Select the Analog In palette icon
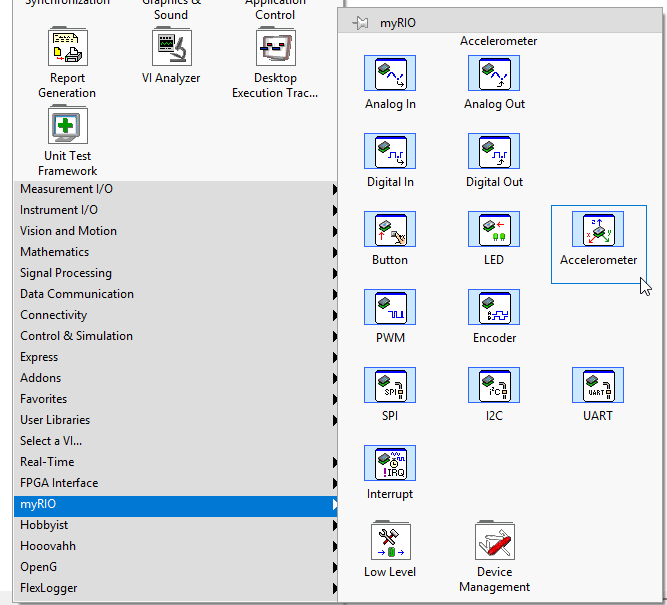The height and width of the screenshot is (605, 667). (x=390, y=73)
